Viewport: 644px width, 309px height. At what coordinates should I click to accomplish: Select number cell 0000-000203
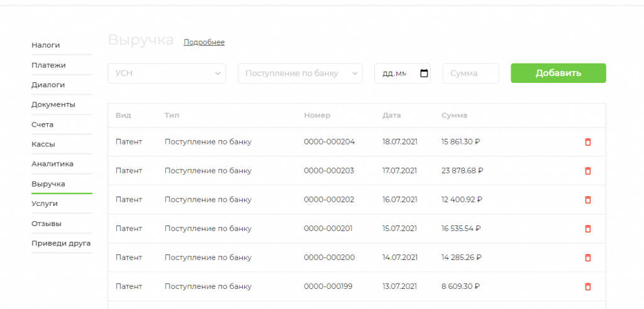point(329,171)
